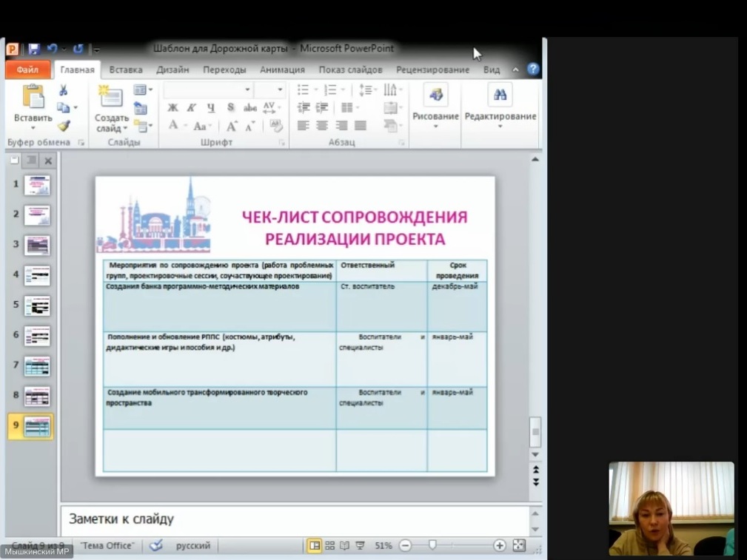
Task: Redo the last action
Action: 78,49
